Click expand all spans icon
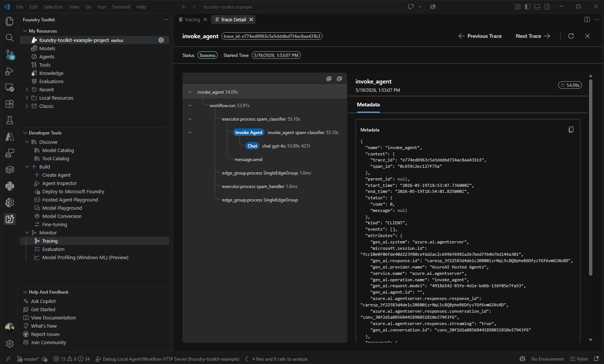 (329, 79)
